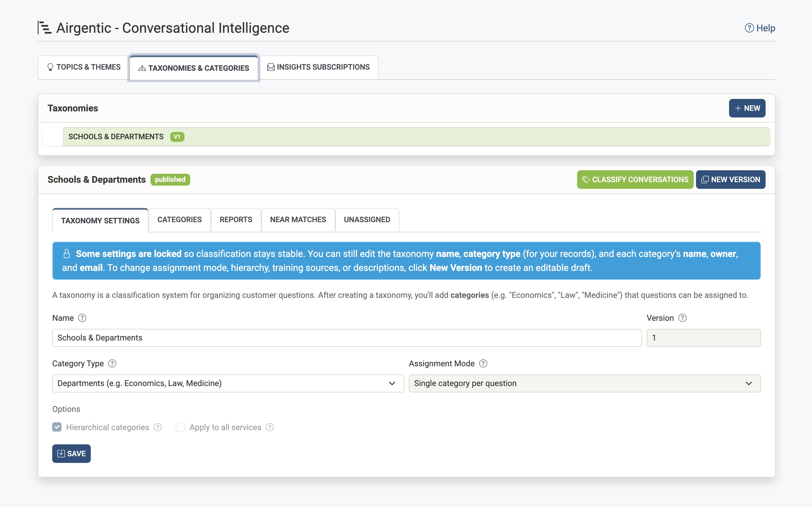Click the Airgentic logo icon in header

point(44,28)
